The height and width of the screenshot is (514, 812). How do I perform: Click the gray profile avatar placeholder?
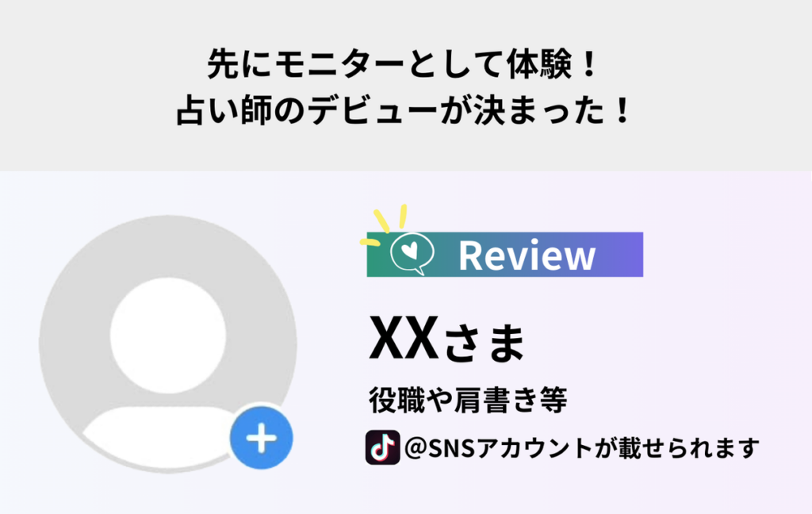click(168, 343)
